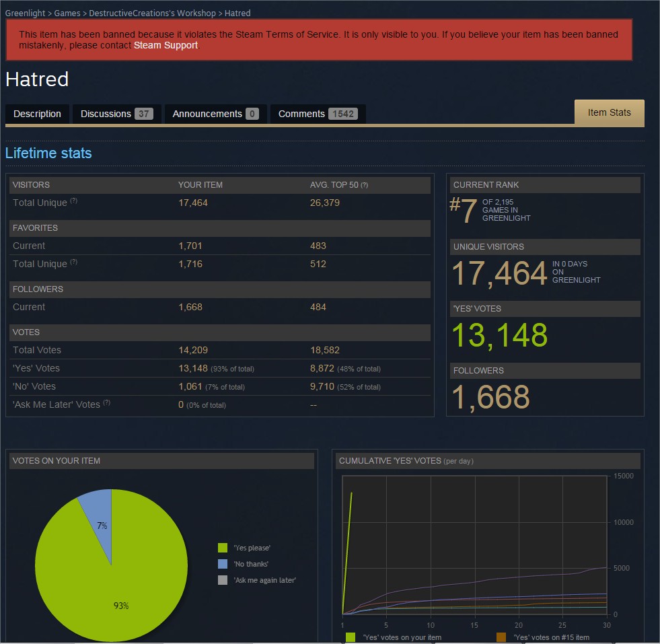660x644 pixels.
Task: Click the green 'Yes please' legend swatch
Action: point(223,548)
